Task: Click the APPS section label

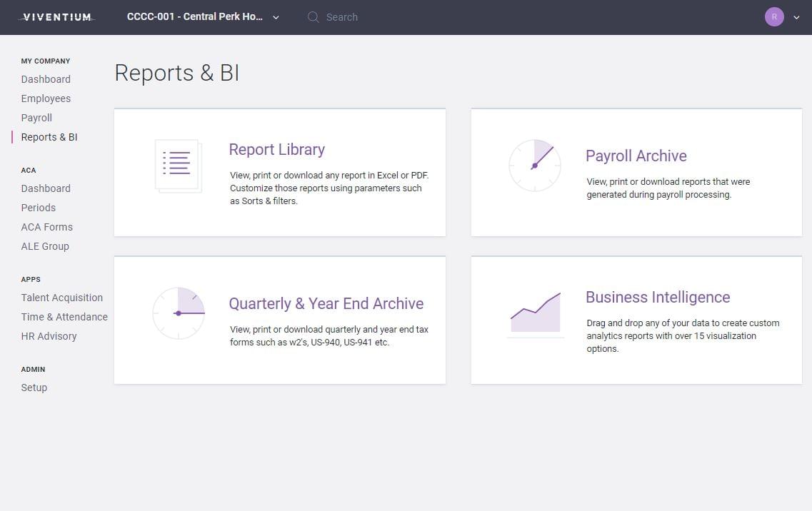Action: 31,280
